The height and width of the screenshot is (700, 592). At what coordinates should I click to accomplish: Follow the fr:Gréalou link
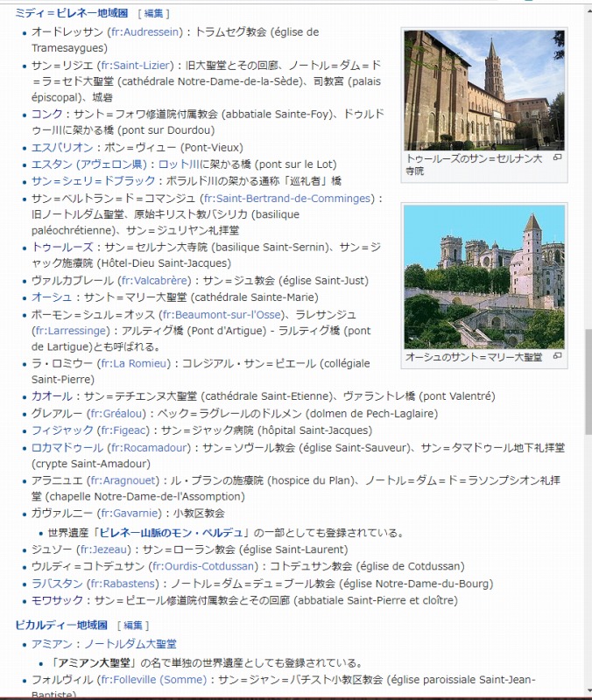tap(116, 413)
